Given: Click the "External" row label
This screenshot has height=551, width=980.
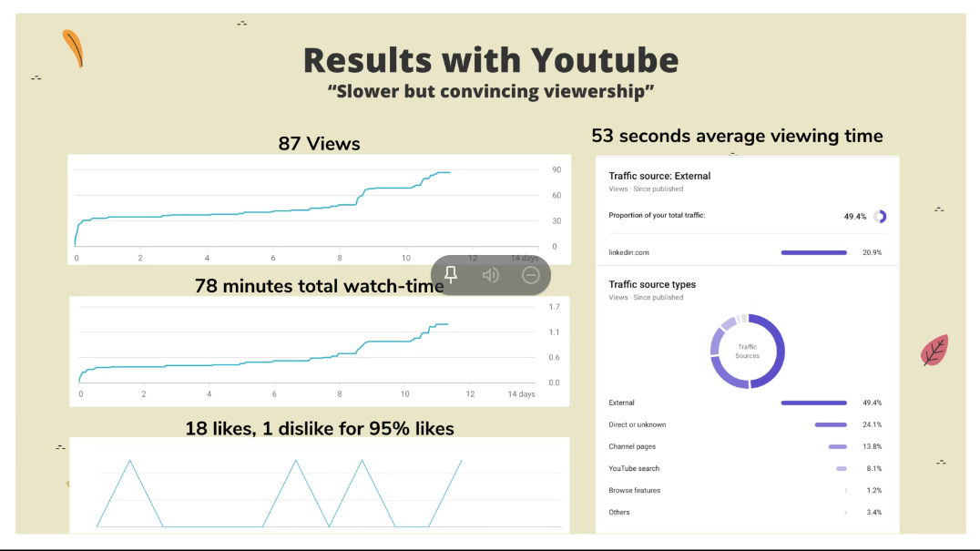Looking at the screenshot, I should click(x=621, y=403).
